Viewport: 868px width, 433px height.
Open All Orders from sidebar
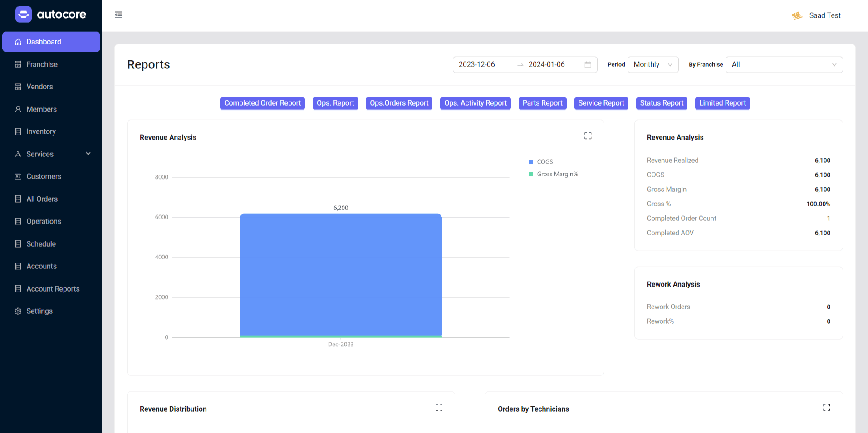pos(51,199)
